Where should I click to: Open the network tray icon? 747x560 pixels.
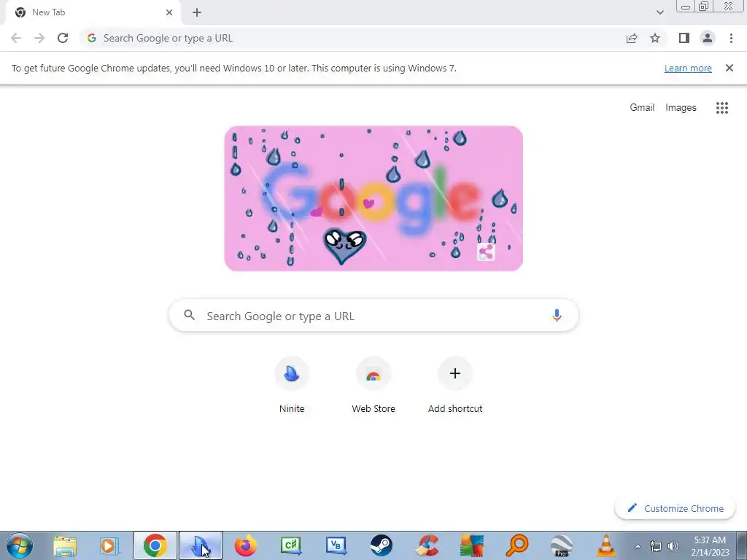pyautogui.click(x=656, y=546)
